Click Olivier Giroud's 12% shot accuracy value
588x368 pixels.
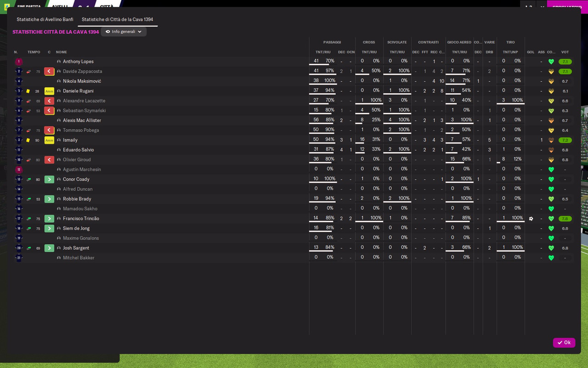[517, 159]
